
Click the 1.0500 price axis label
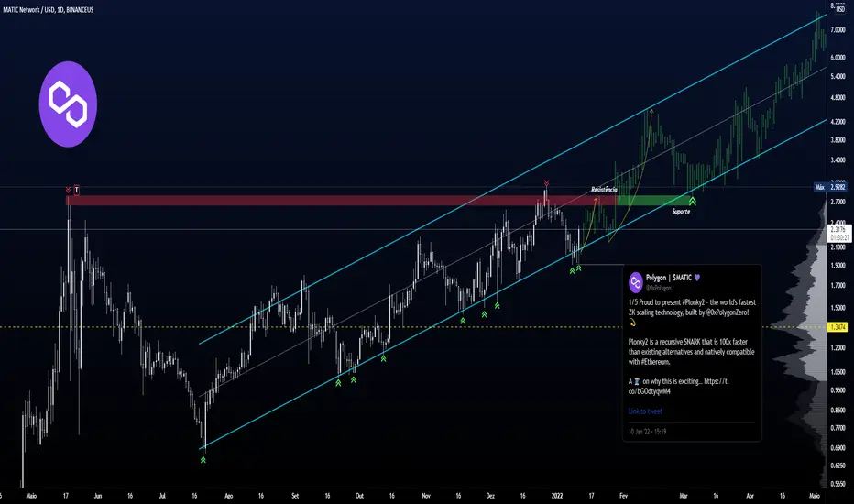[838, 372]
